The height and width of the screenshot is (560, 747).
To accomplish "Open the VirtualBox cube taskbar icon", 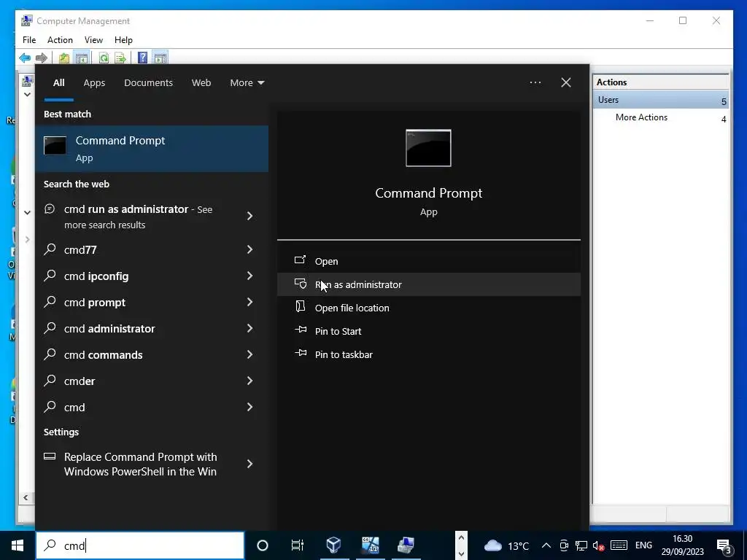I will click(334, 545).
